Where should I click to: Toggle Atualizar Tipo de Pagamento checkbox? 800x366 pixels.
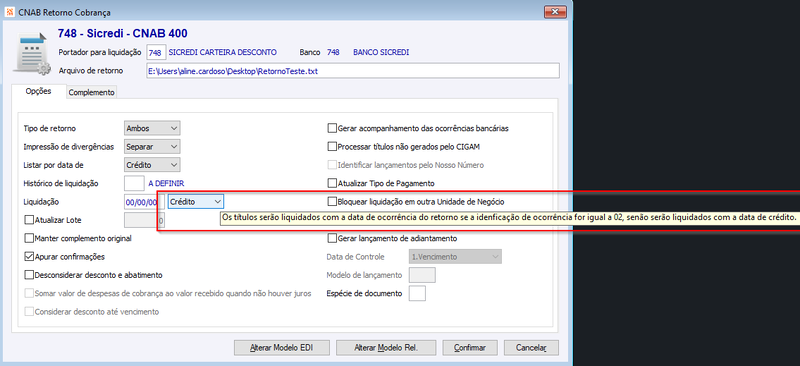point(332,183)
